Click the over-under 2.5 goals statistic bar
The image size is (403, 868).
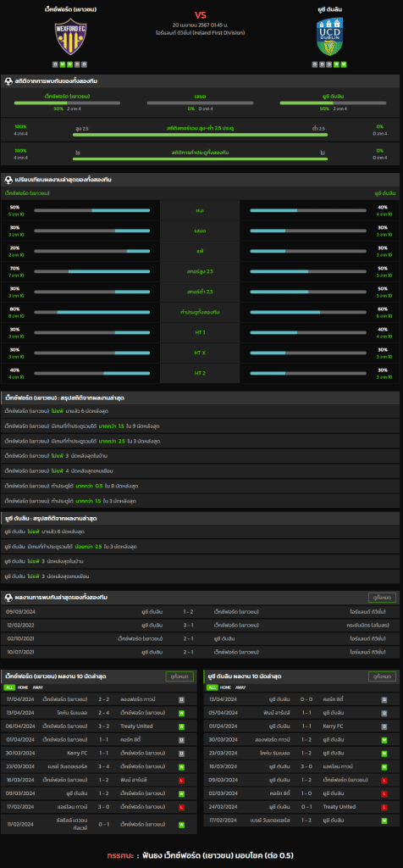click(x=200, y=135)
